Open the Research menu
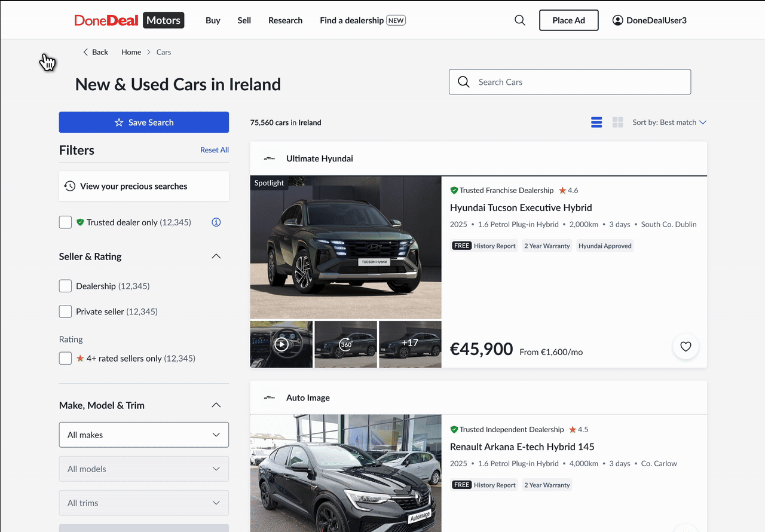 (286, 20)
